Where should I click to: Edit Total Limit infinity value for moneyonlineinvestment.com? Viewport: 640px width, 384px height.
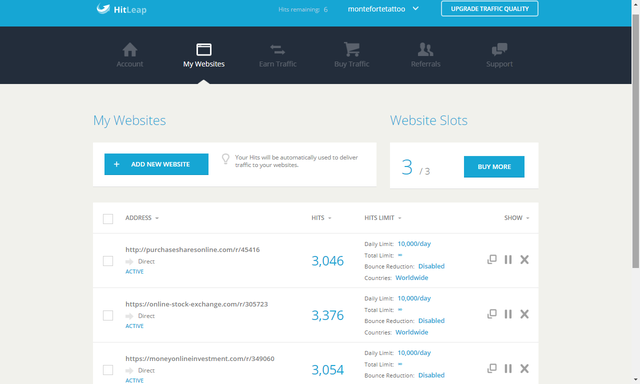(x=400, y=364)
